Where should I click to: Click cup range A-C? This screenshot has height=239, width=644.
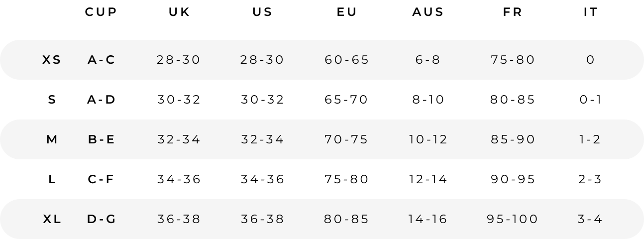click(102, 60)
